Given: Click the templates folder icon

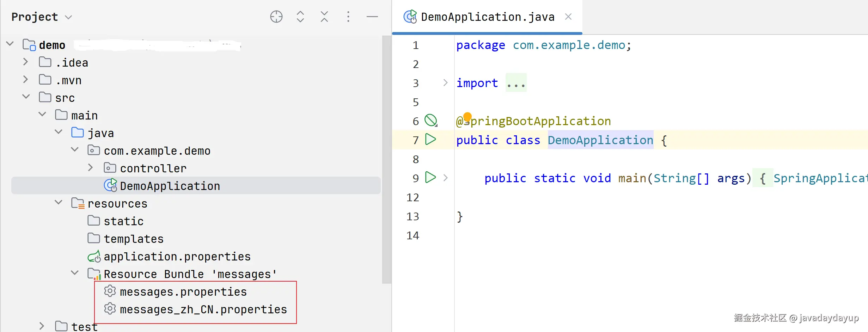Looking at the screenshot, I should pos(94,238).
